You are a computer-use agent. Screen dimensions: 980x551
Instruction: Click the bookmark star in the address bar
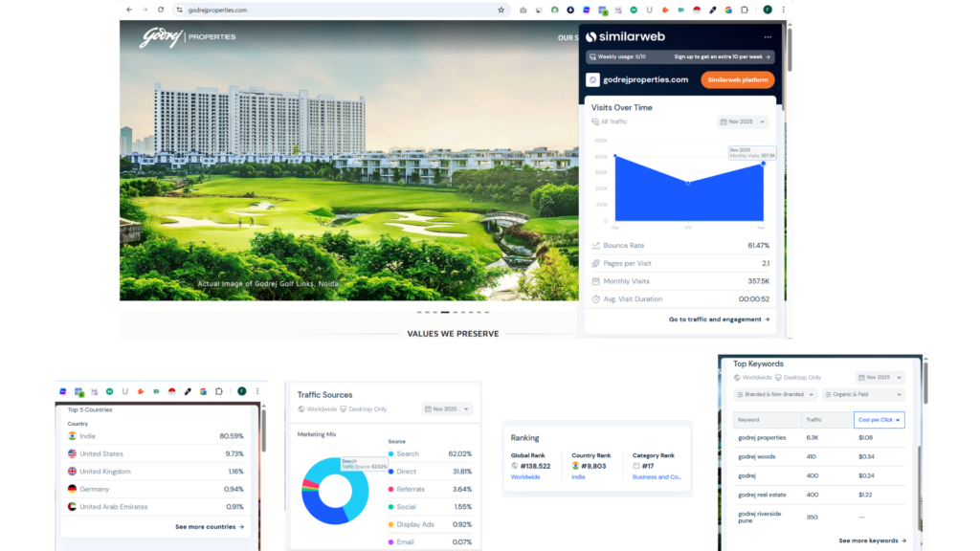point(500,10)
